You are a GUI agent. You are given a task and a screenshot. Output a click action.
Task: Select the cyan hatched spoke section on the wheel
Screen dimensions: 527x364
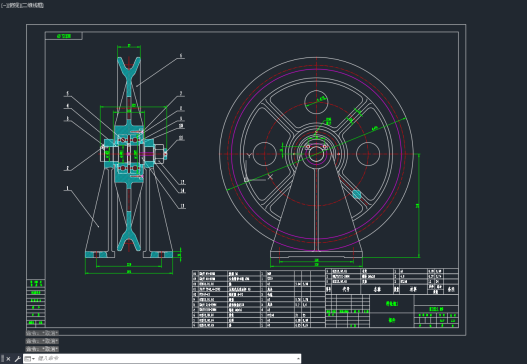tap(357, 194)
